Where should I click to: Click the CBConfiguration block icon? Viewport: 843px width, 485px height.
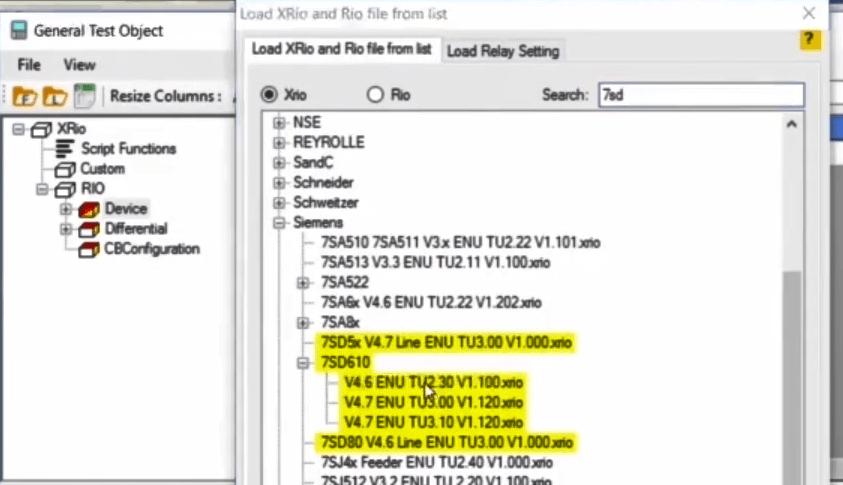[x=90, y=249]
